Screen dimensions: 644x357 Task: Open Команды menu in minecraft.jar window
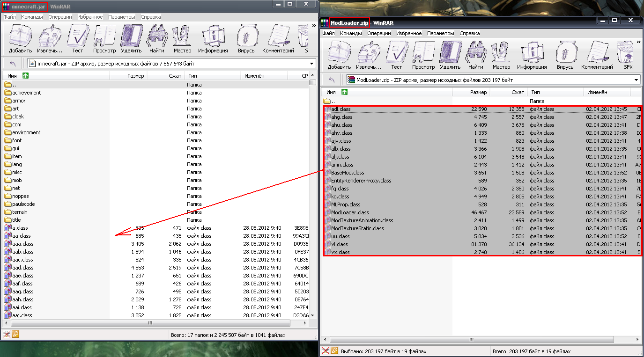click(x=32, y=17)
